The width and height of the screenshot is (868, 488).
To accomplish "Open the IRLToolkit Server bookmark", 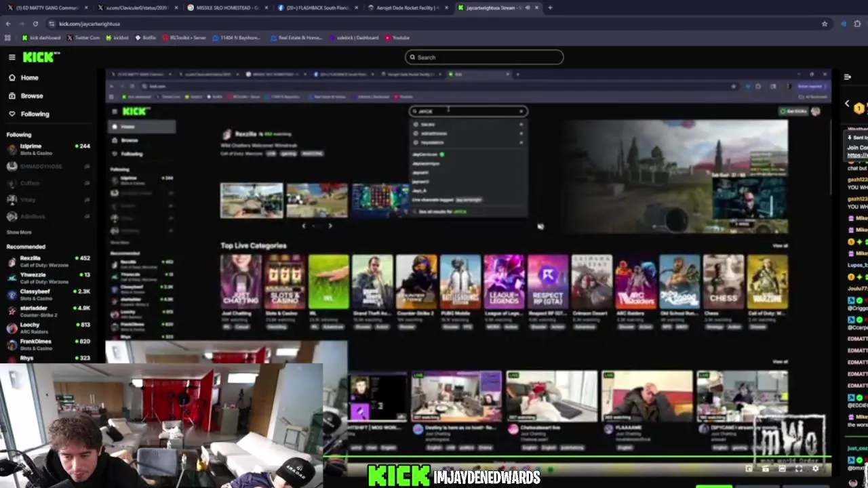I will 184,38.
